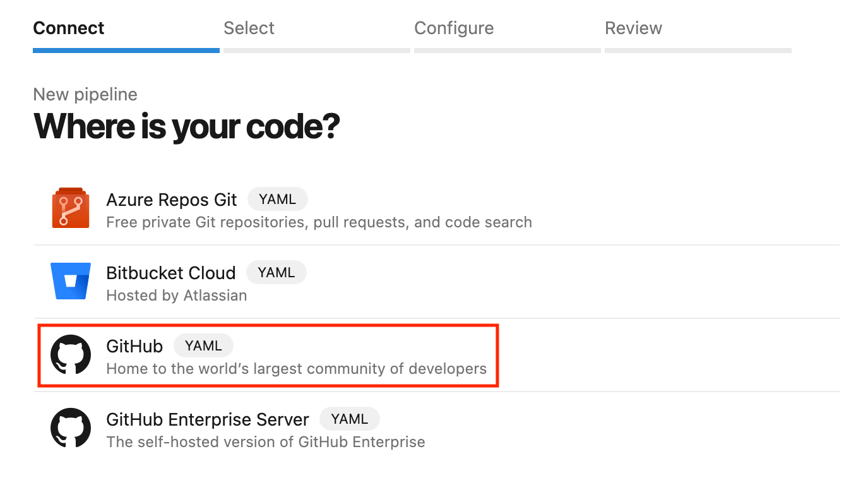Click the 'Hosted by Atlassian' description
This screenshot has width=868, height=497.
[177, 296]
